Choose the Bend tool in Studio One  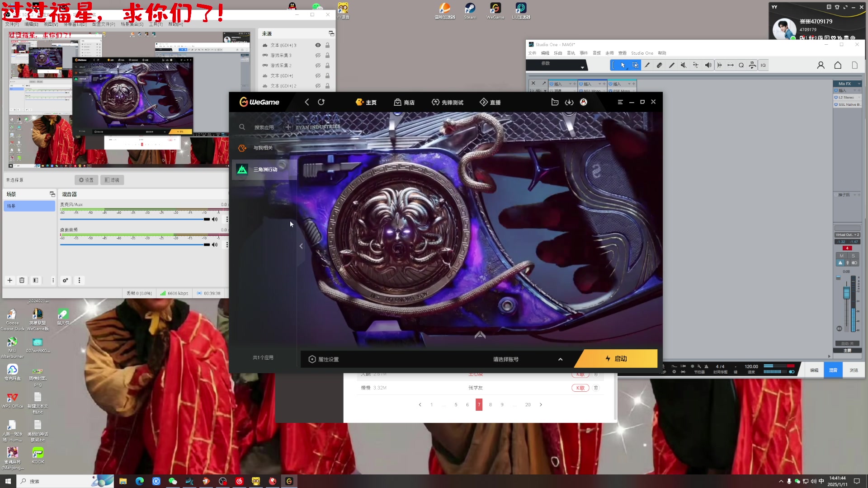[695, 65]
